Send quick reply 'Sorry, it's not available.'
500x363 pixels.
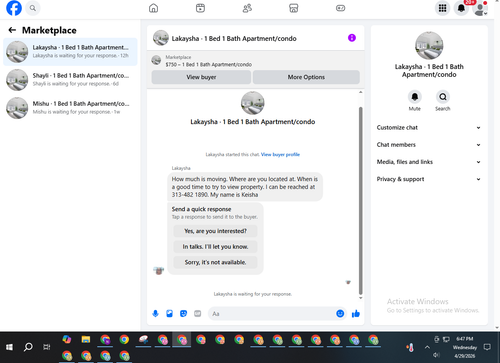point(215,262)
